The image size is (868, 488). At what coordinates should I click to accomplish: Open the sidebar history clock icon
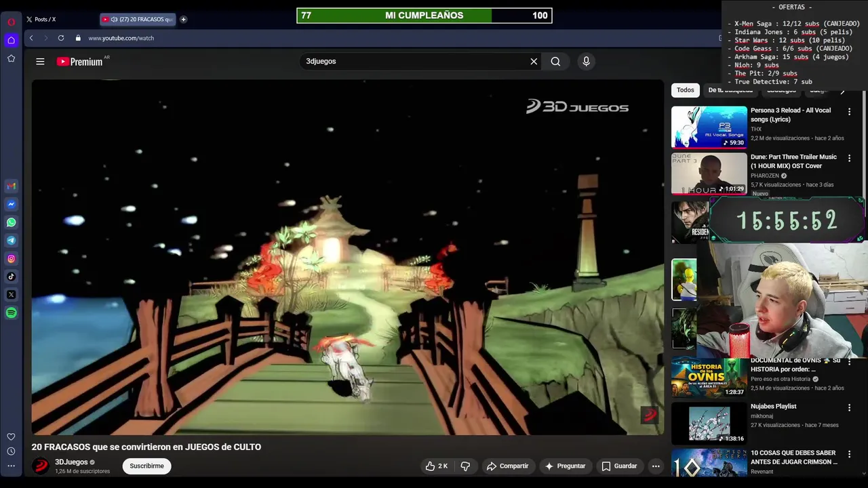11,451
